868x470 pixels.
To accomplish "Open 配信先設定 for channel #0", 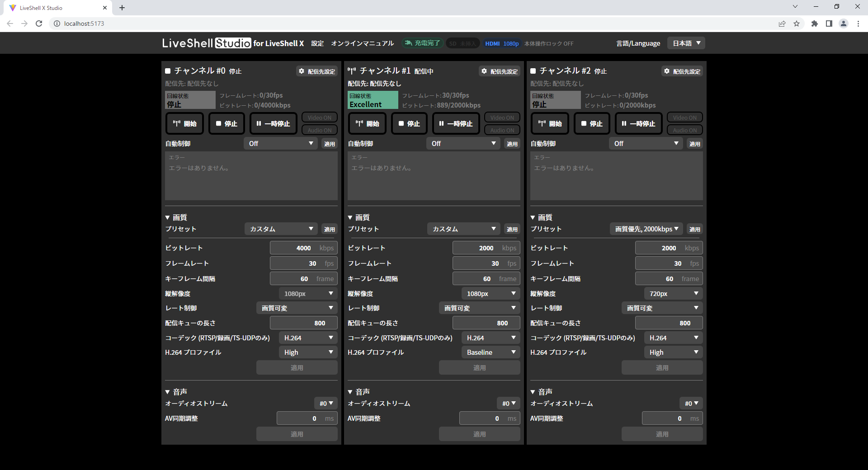I will click(316, 71).
